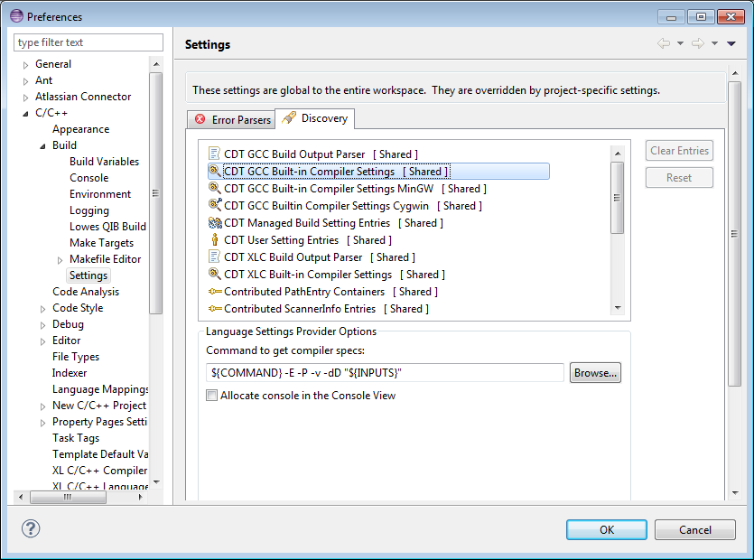Click the MinGW compiler settings magnifier icon
This screenshot has width=754, height=560.
[x=215, y=188]
